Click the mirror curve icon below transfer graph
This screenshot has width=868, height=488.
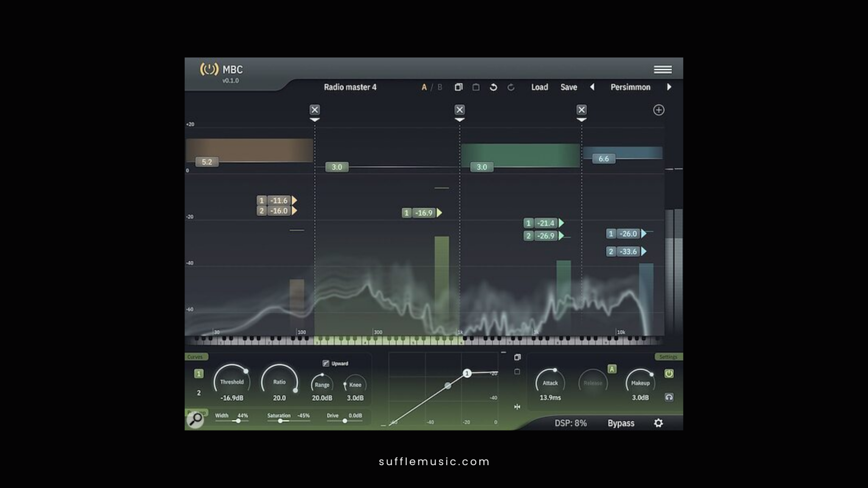pos(517,407)
